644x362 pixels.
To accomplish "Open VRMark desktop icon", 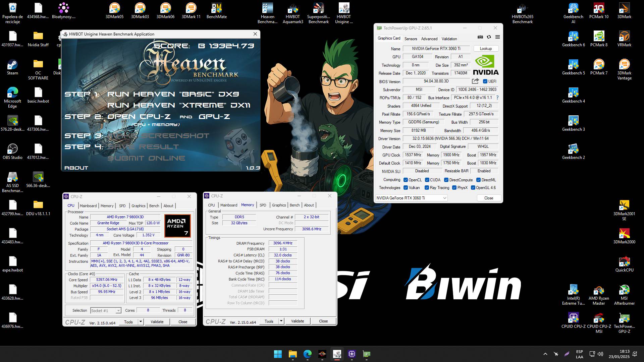I will (624, 39).
